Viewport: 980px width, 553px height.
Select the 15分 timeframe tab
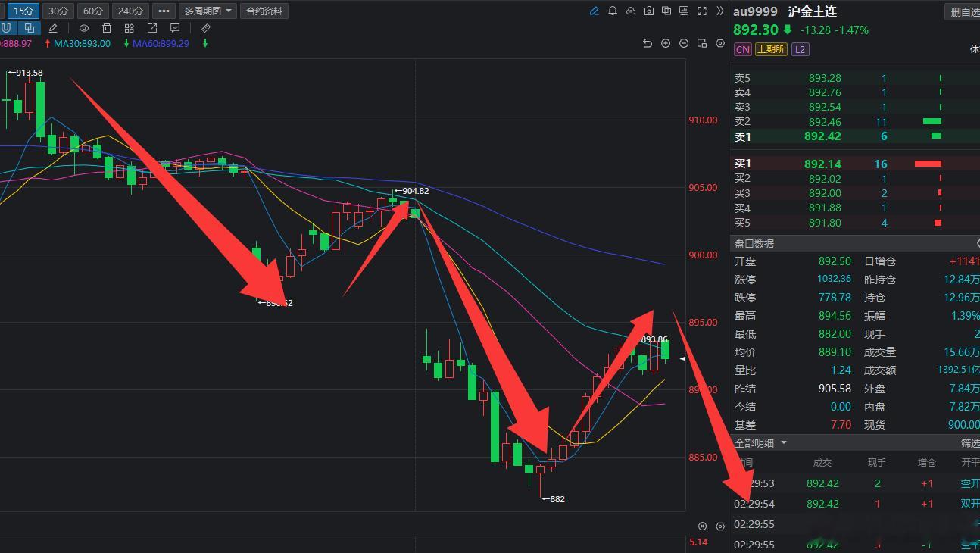point(23,11)
